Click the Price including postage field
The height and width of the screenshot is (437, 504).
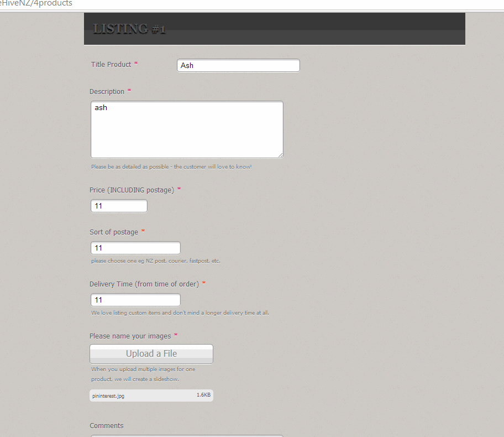119,206
